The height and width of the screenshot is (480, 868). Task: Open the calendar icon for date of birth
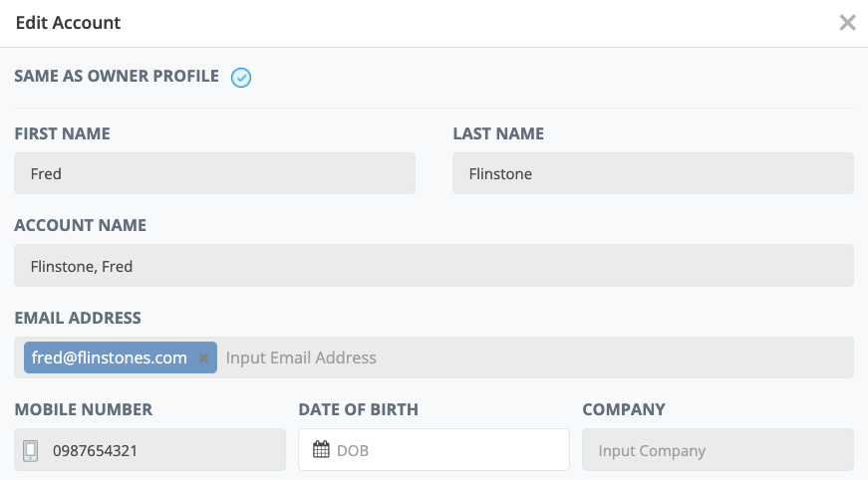pos(321,450)
